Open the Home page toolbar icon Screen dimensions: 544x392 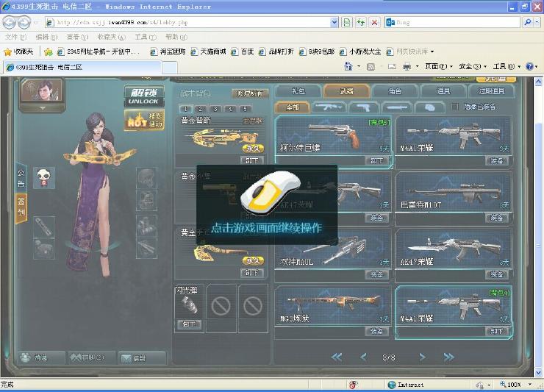coord(348,66)
